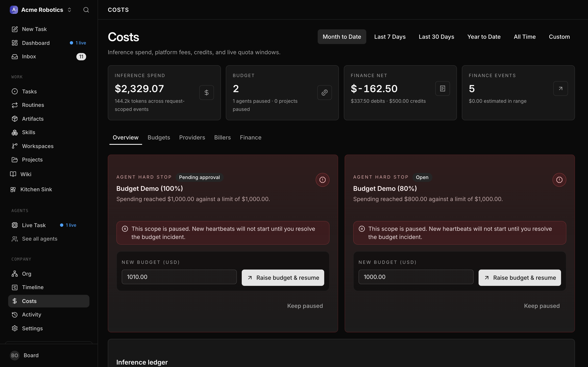Switch range to Last 7 Days
The image size is (588, 367).
pos(390,37)
